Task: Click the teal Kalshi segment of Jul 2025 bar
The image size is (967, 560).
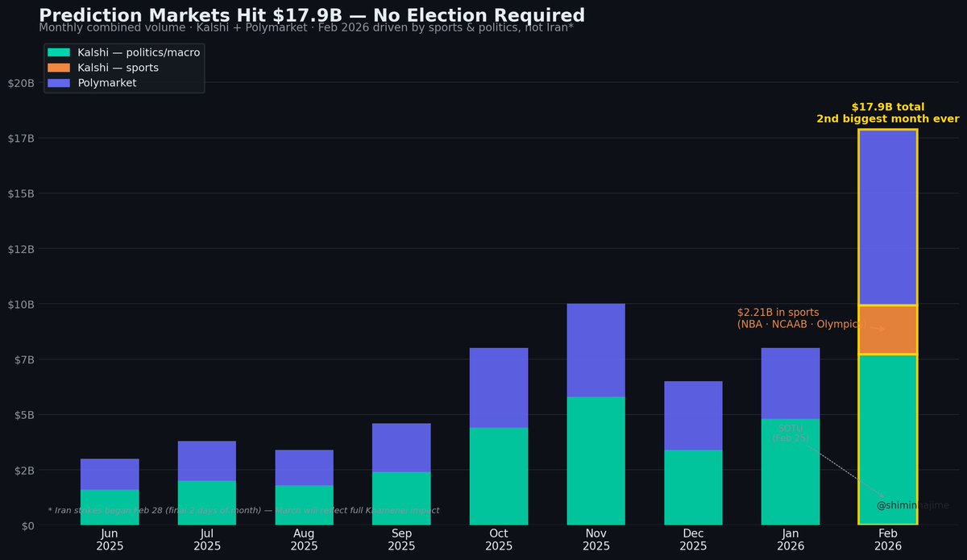Action: (207, 503)
